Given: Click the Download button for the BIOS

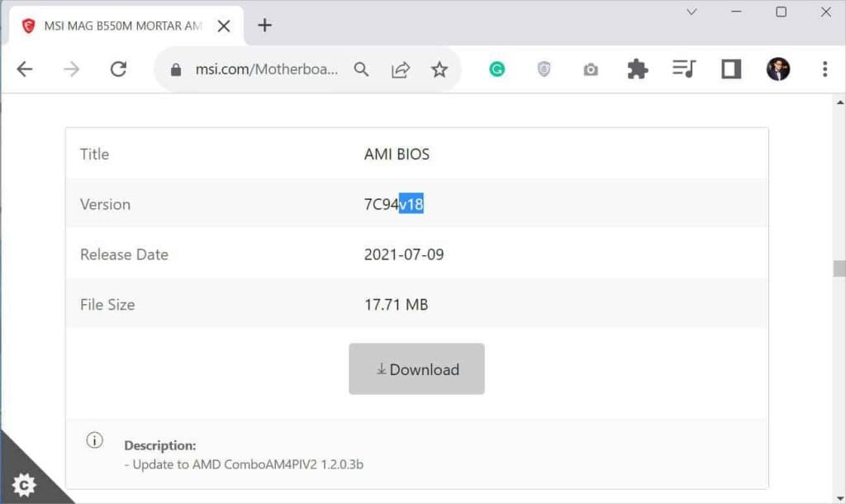Looking at the screenshot, I should point(416,369).
